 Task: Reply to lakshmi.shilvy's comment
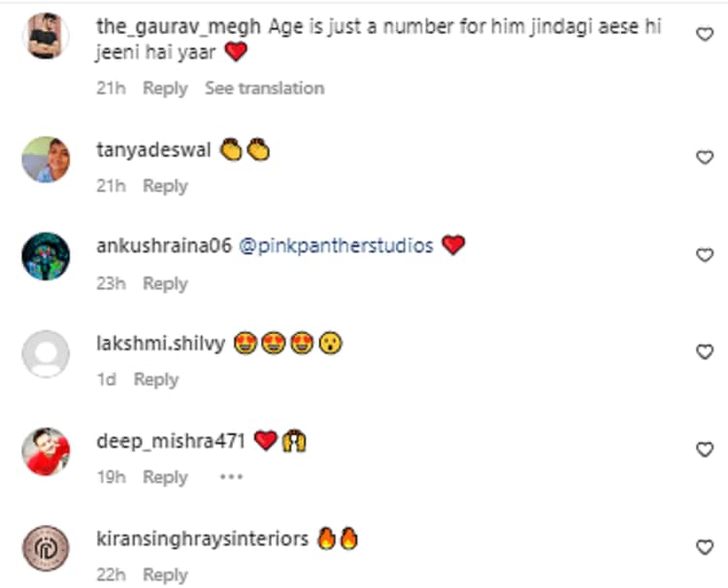(x=156, y=380)
